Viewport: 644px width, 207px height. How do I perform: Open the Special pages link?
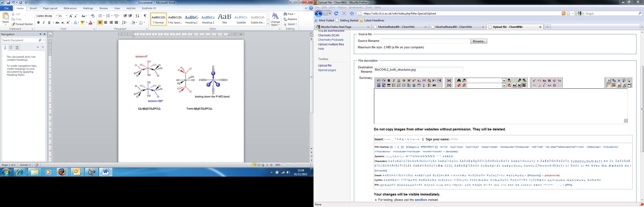(x=327, y=70)
